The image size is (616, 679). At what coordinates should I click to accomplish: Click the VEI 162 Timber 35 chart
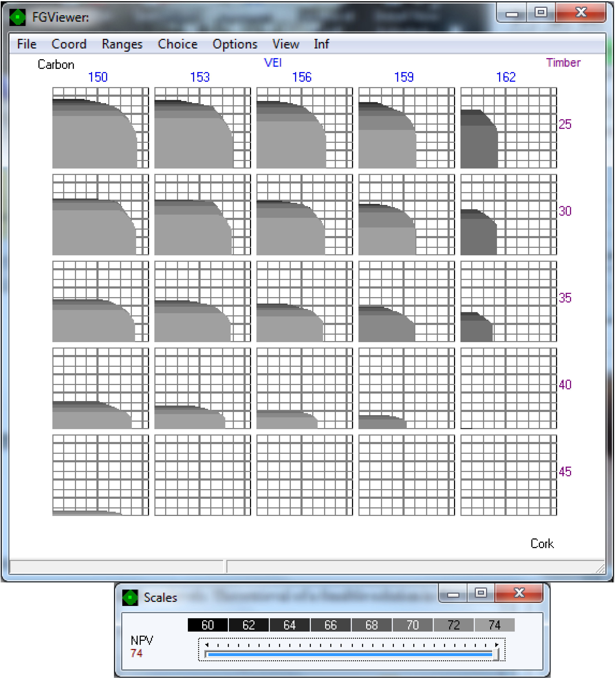(509, 302)
